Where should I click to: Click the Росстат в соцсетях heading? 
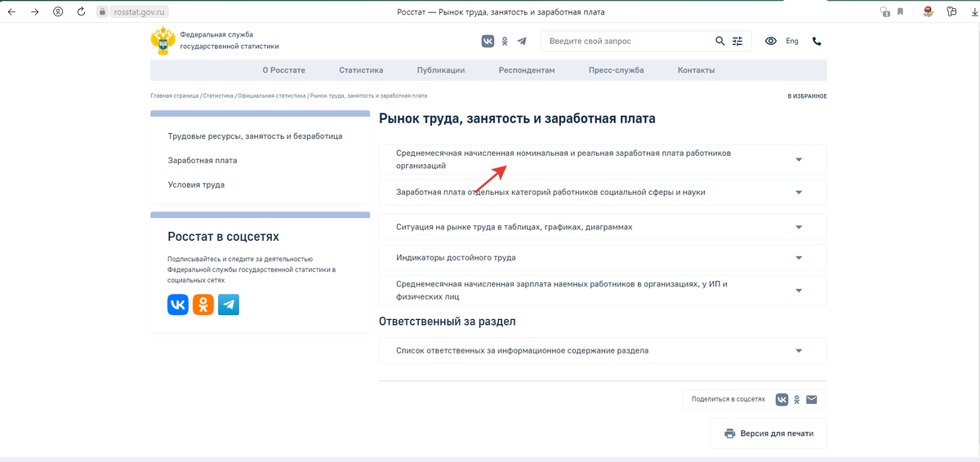223,237
